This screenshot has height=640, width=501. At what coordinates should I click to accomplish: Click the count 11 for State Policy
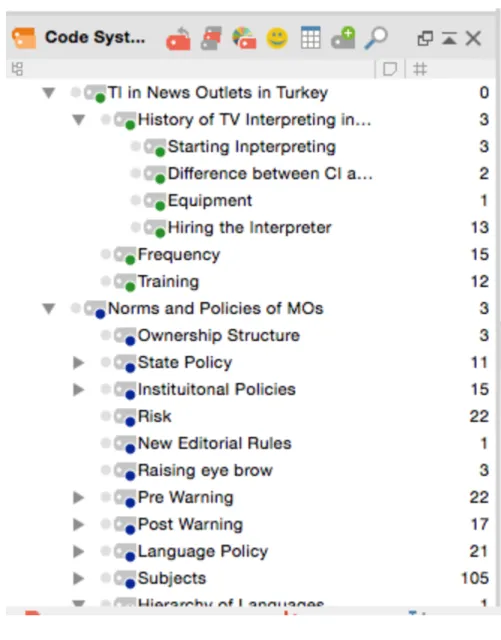[479, 362]
